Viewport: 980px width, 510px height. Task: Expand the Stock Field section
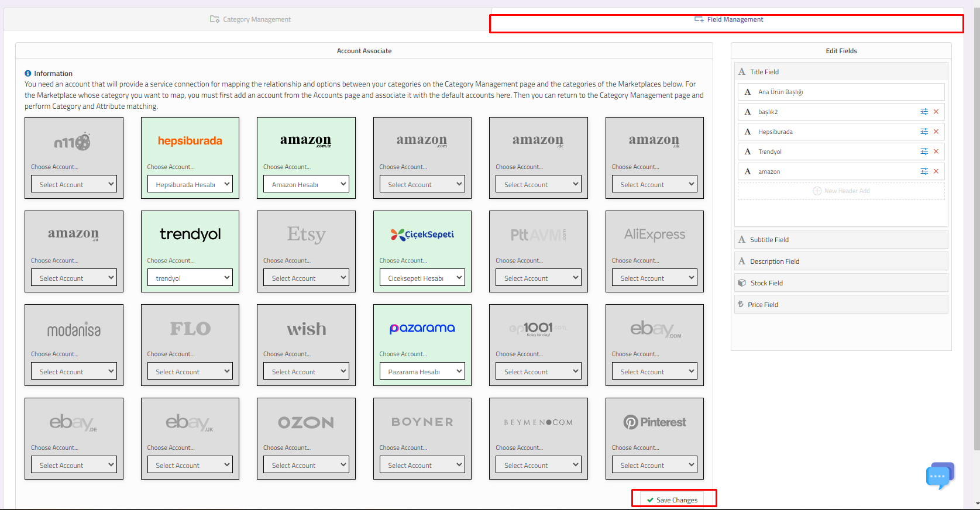[841, 283]
